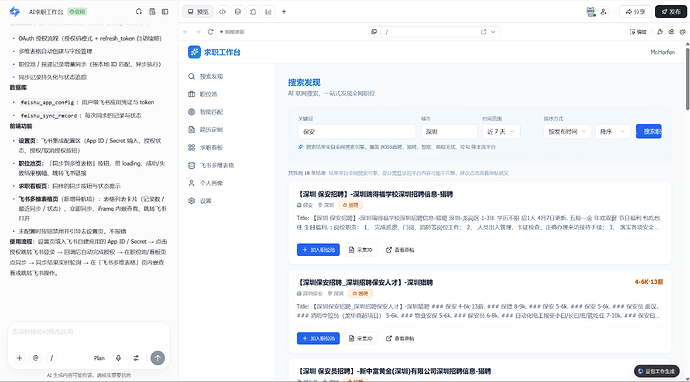Open the 降序 sort order dropdown
The width and height of the screenshot is (690, 382).
click(613, 132)
